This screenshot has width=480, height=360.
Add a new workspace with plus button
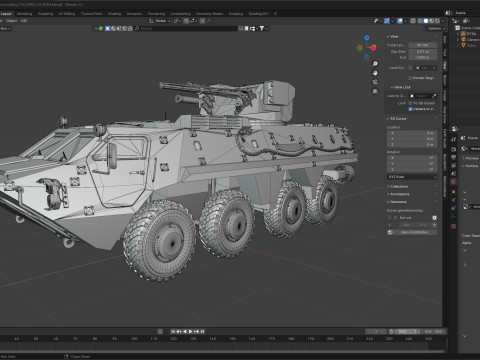click(x=275, y=14)
